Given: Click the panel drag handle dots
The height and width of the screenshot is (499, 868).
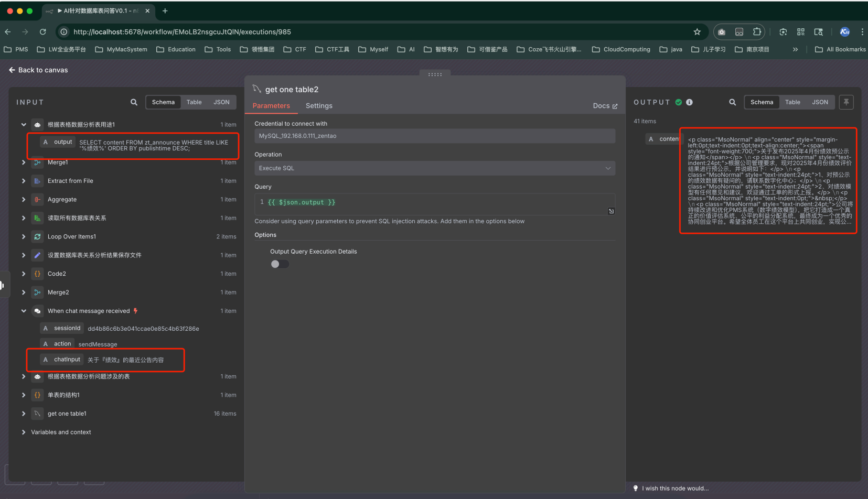Looking at the screenshot, I should 435,74.
